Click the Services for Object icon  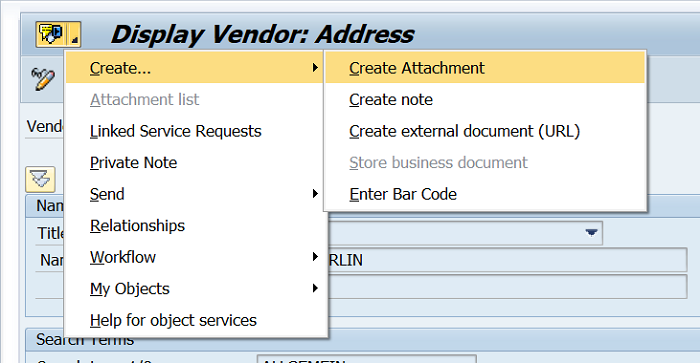tap(51, 34)
